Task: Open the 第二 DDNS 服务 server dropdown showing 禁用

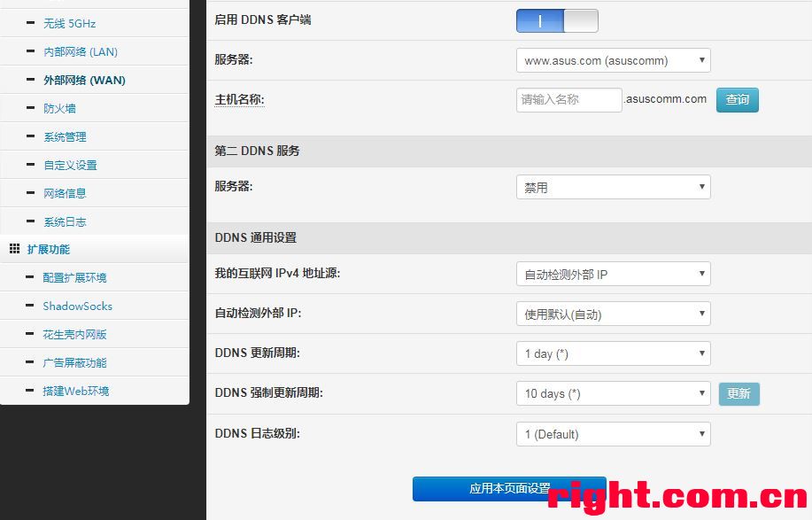Action: click(613, 187)
